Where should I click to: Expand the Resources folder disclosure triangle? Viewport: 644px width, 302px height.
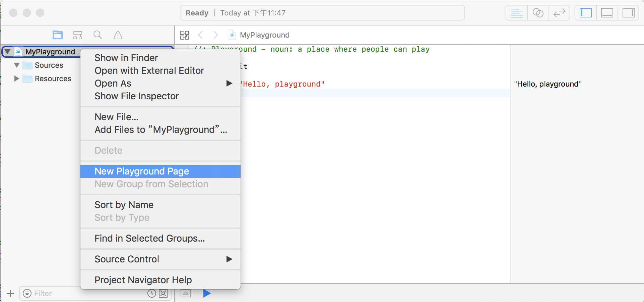pos(16,79)
